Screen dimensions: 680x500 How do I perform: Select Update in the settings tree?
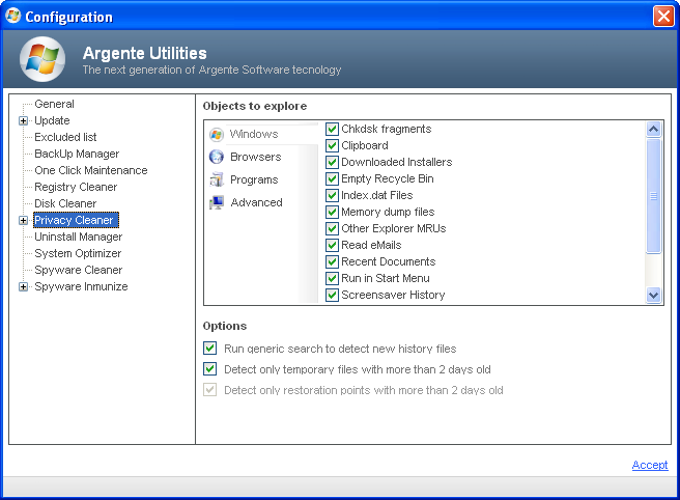(x=52, y=121)
